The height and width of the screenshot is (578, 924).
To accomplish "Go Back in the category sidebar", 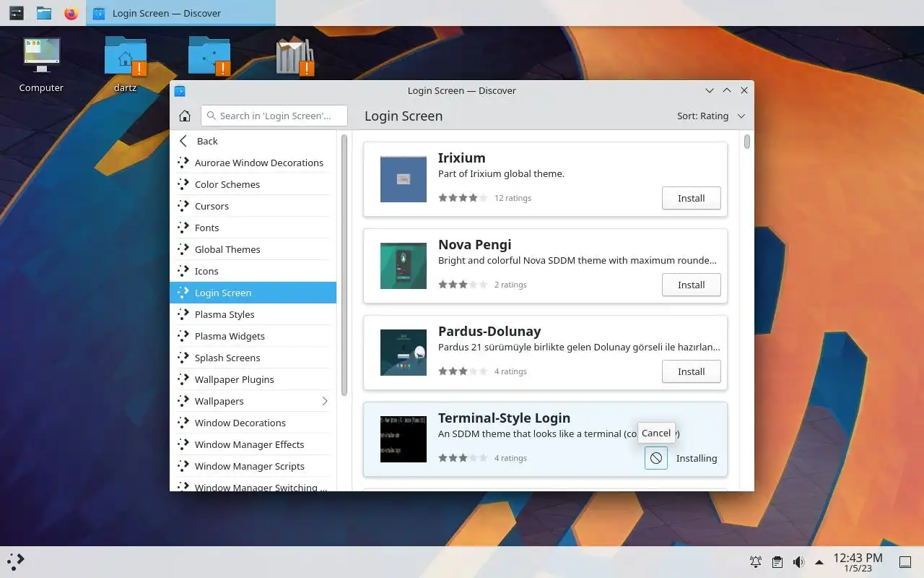I will tap(253, 141).
